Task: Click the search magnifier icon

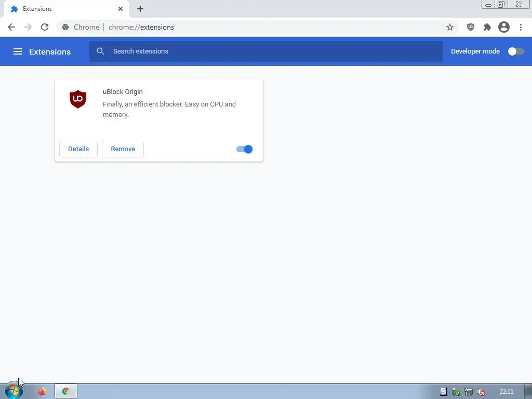Action: pos(100,51)
